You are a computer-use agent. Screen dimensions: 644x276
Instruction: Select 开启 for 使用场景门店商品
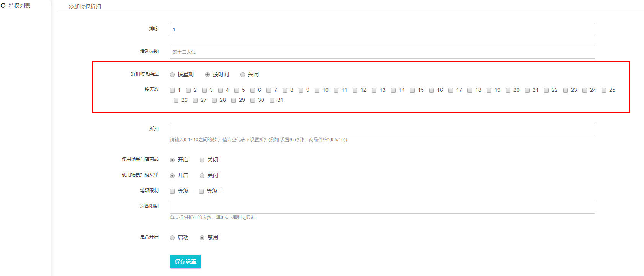[x=172, y=160]
